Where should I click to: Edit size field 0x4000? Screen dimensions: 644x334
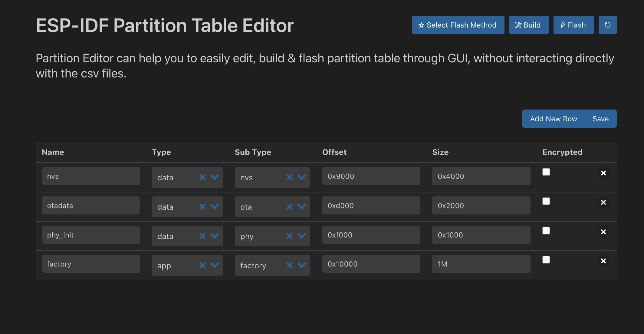(x=481, y=176)
